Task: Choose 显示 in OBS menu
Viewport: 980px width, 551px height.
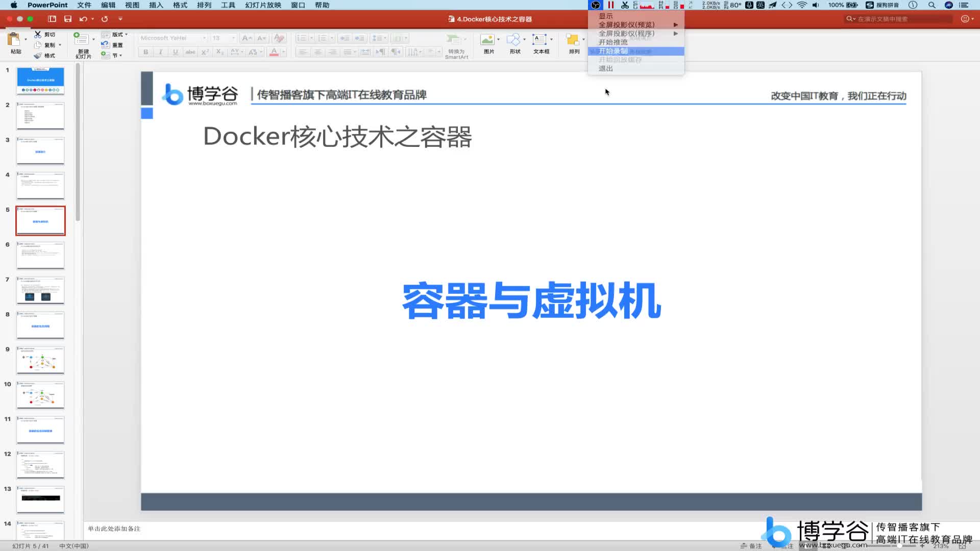Action: (636, 16)
